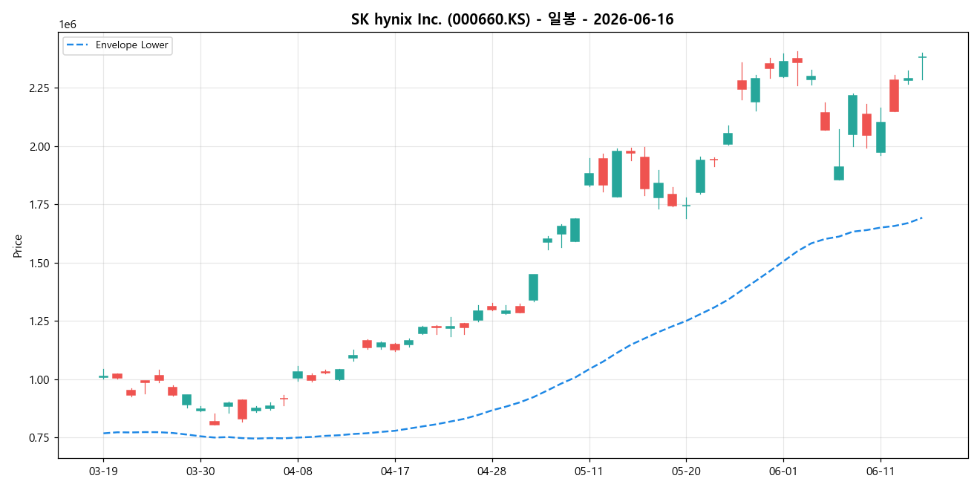This screenshot has width=980, height=490.
Task: Click the Envelope Lower legend label
Action: click(x=132, y=45)
